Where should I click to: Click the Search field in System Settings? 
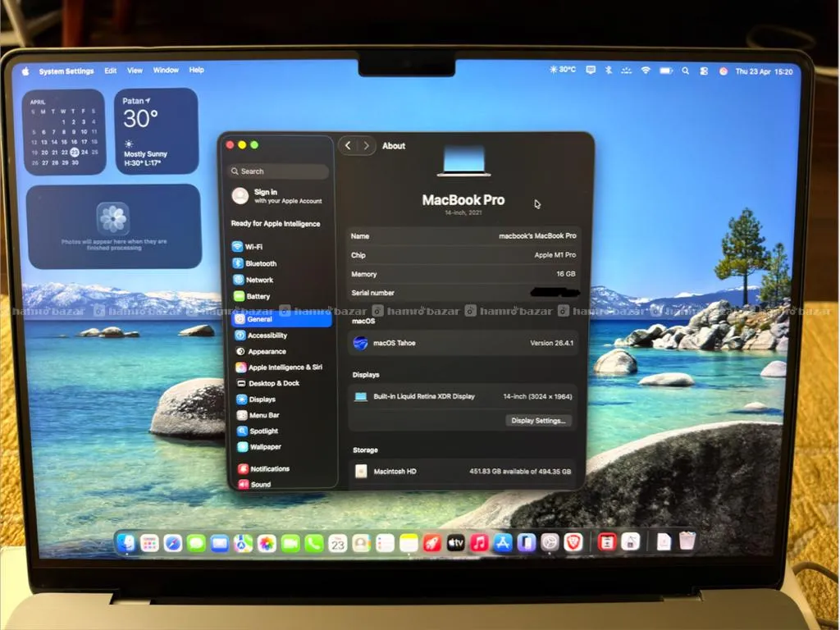[279, 171]
